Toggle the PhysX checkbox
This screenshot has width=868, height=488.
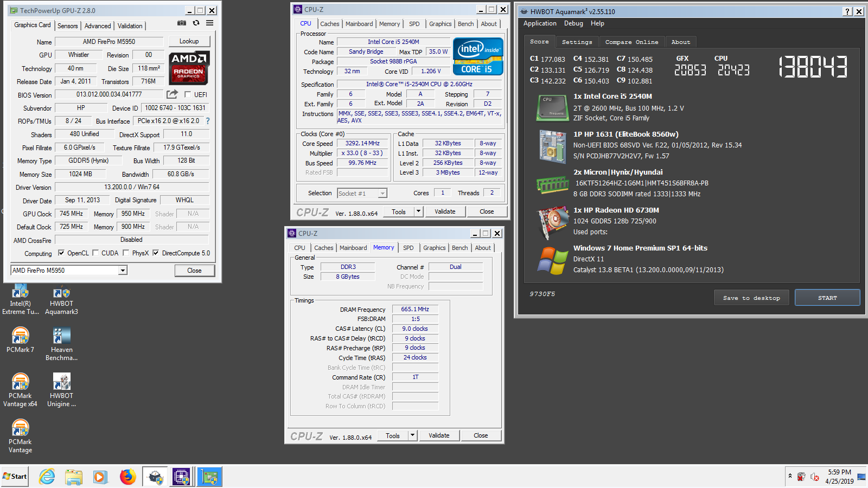(x=126, y=253)
